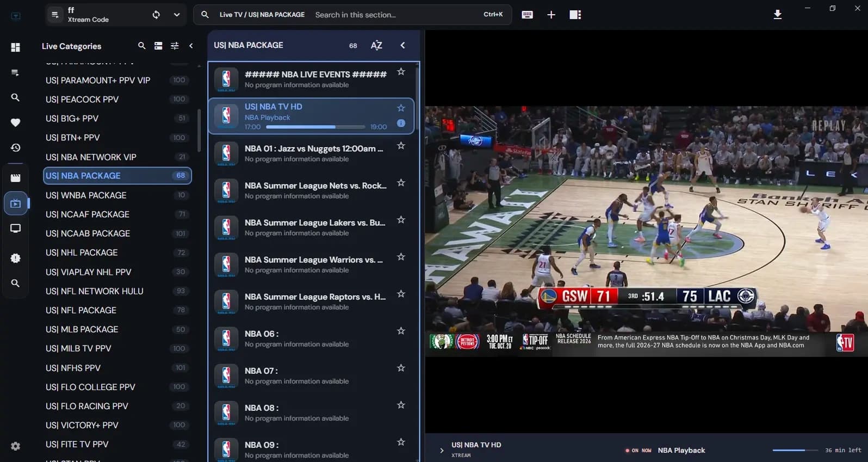Favorite Summer League Nets vs. Rockets channel
This screenshot has width=868, height=462.
pos(401,182)
